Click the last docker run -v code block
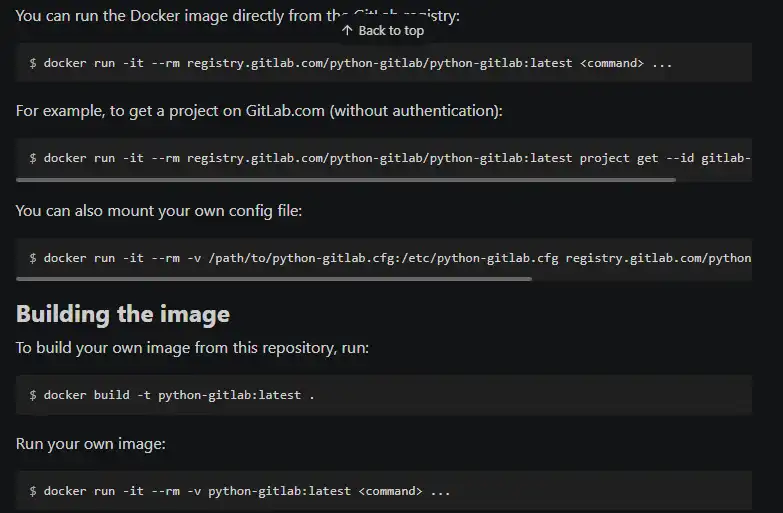Screen dimensions: 783x513 [384, 491]
